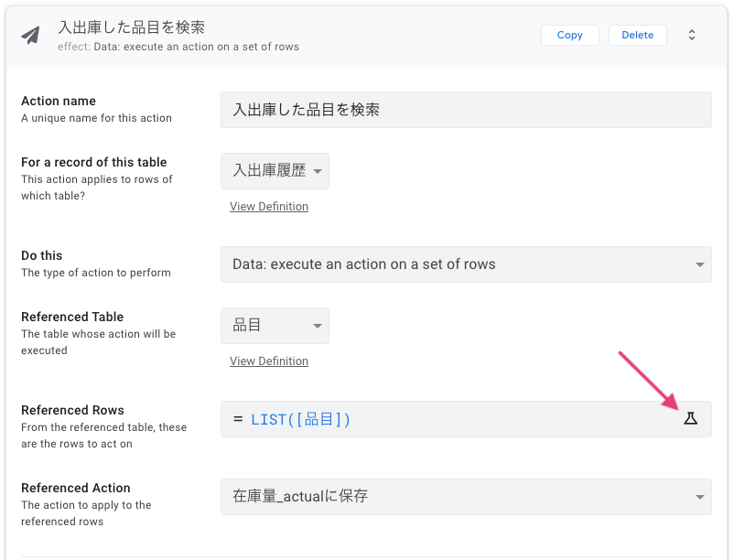Open the expression test flask icon
The width and height of the screenshot is (734, 560).
(690, 418)
